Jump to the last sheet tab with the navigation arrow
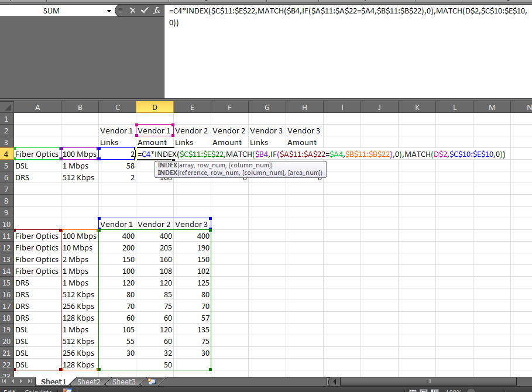 coord(30,381)
